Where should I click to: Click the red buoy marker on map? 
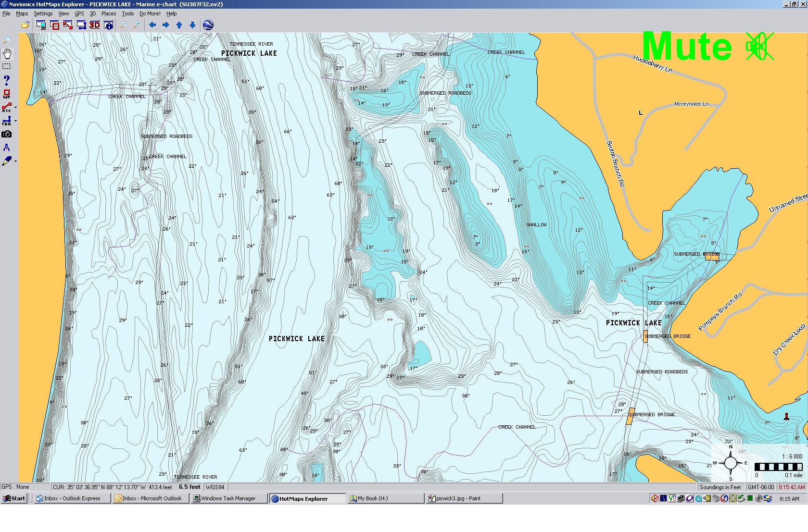pyautogui.click(x=786, y=417)
